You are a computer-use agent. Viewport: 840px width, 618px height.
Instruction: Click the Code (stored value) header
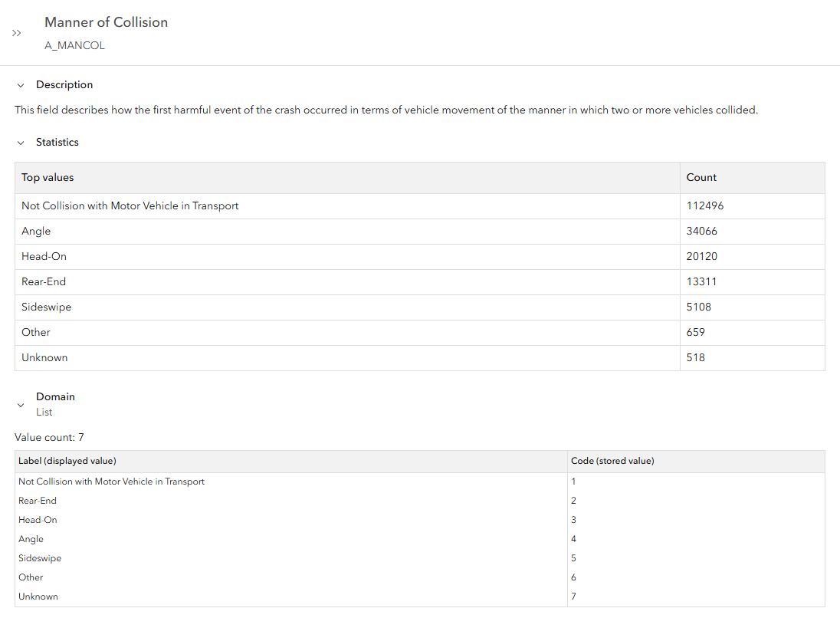tap(612, 461)
